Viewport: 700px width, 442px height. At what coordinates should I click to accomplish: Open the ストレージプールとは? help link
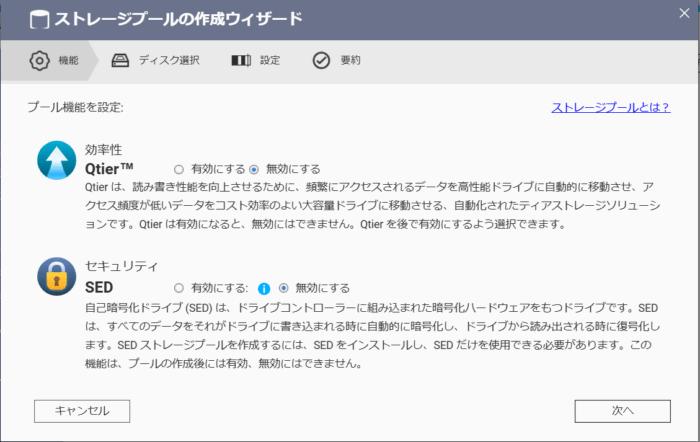[610, 108]
